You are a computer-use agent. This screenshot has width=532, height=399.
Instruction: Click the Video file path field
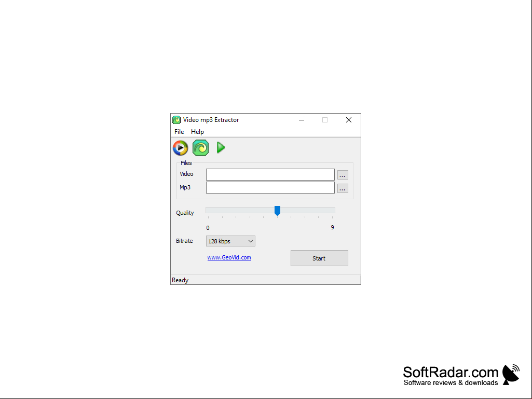(x=270, y=175)
